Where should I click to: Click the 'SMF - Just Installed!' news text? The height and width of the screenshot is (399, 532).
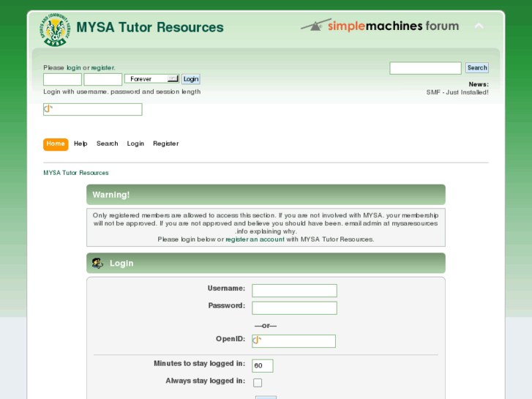(457, 92)
